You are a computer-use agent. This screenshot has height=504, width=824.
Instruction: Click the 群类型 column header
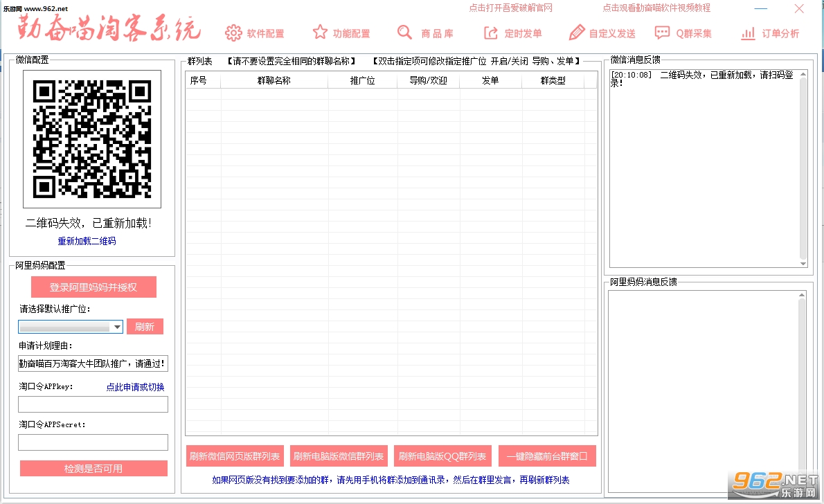pyautogui.click(x=553, y=80)
